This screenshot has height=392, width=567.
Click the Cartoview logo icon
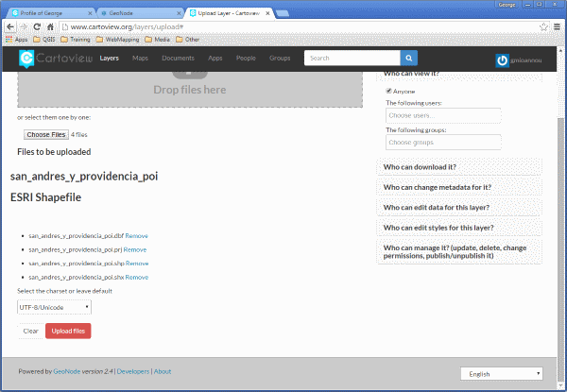pos(26,59)
